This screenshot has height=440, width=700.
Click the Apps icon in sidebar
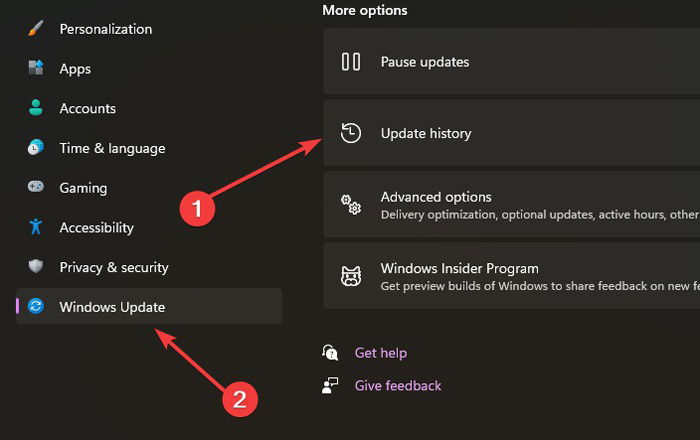[x=36, y=68]
